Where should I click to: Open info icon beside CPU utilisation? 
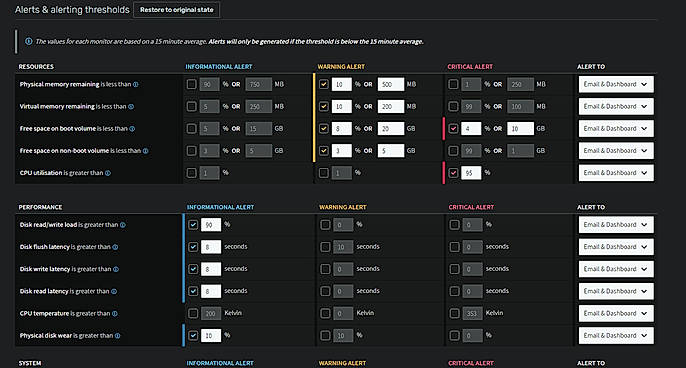click(x=108, y=173)
